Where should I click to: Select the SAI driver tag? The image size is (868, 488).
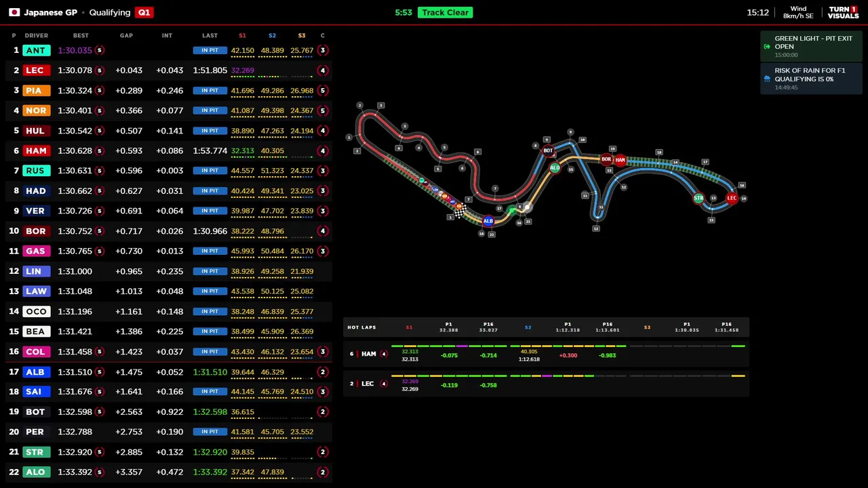click(x=35, y=392)
